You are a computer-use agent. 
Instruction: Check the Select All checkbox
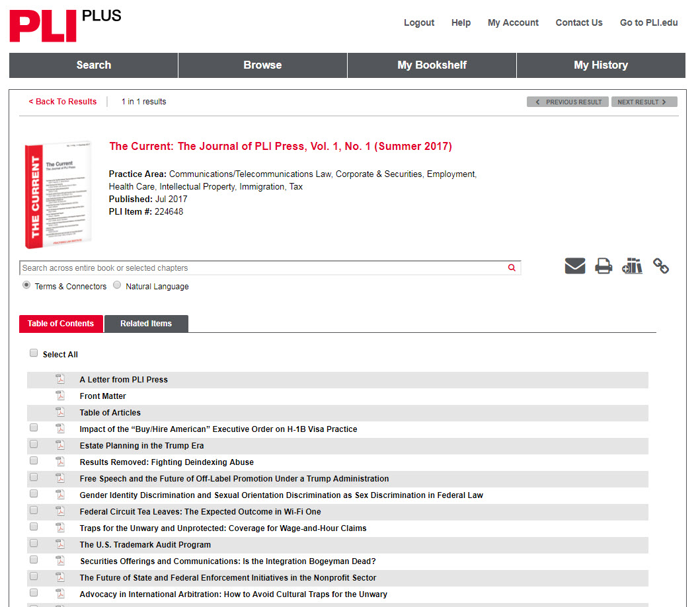click(34, 353)
